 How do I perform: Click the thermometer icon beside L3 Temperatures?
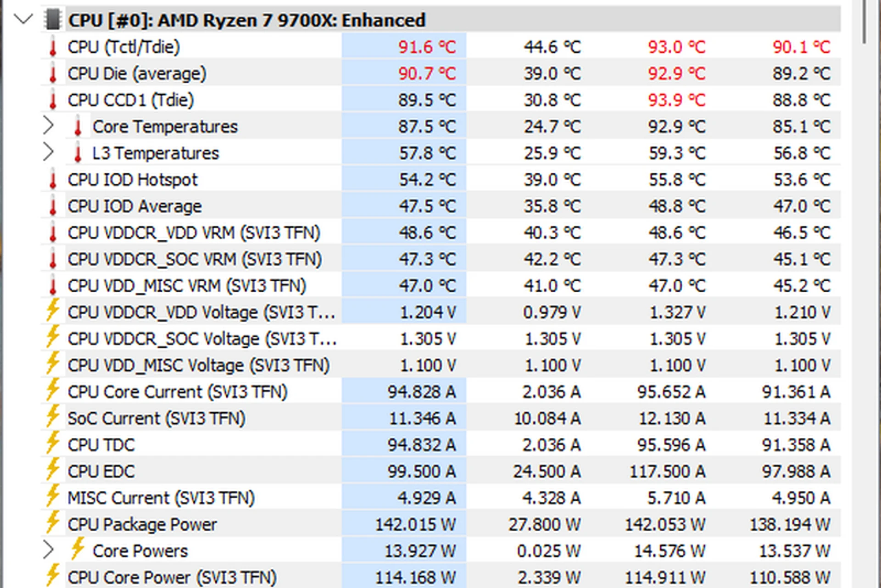point(78,153)
